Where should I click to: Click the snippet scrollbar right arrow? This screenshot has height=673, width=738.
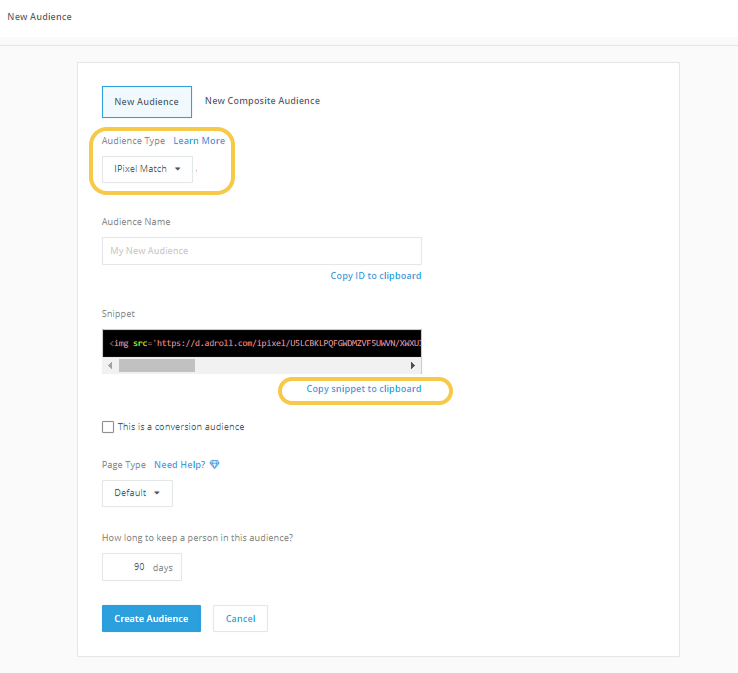point(414,366)
